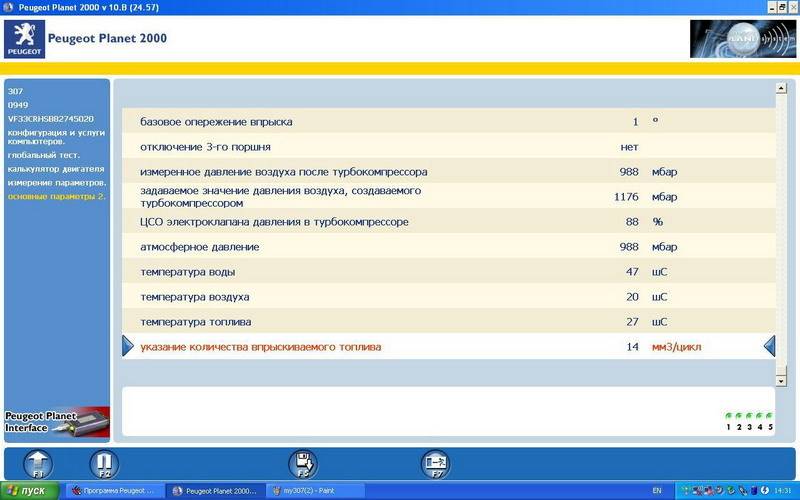
Task: Click the F2 pause button
Action: click(103, 463)
